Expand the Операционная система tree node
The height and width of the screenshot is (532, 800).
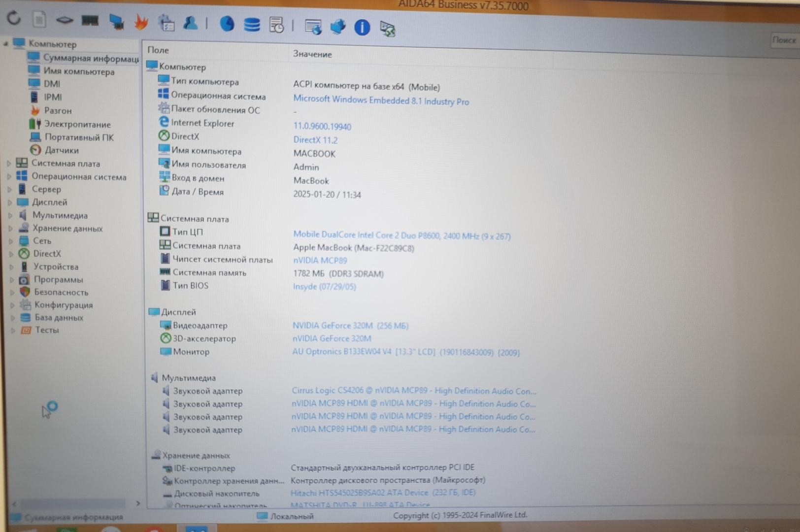click(9, 176)
